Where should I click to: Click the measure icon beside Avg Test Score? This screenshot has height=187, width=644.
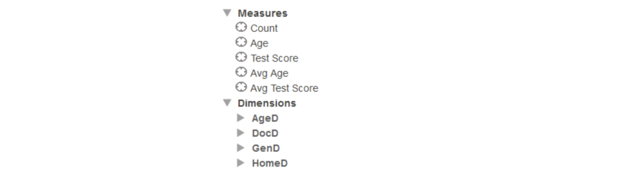(241, 87)
